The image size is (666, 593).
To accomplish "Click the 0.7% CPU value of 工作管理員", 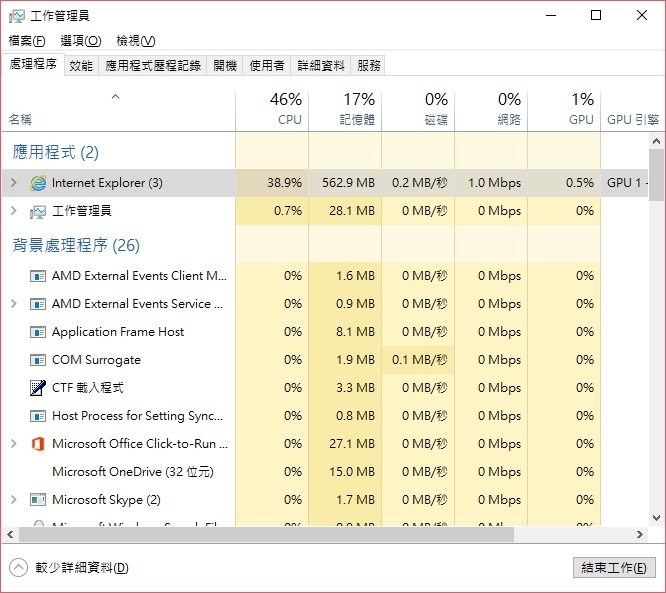I will click(288, 211).
